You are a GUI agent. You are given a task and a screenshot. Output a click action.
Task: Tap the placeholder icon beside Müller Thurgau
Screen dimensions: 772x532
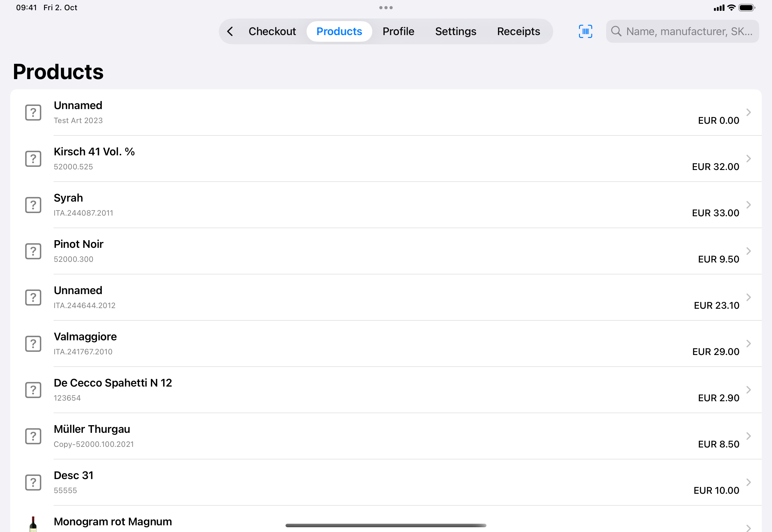[x=33, y=436]
